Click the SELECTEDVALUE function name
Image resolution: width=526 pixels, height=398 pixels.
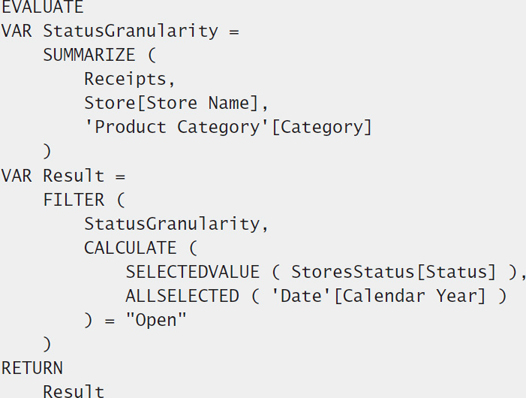193,272
